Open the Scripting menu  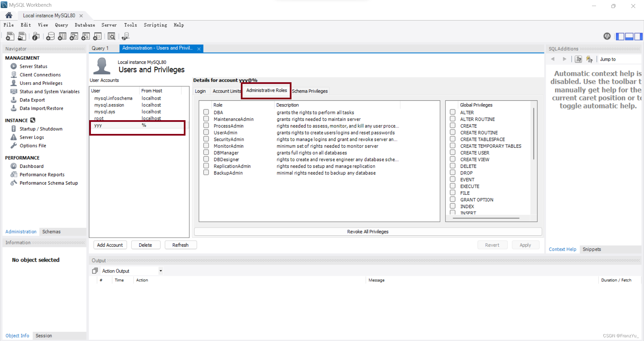155,25
